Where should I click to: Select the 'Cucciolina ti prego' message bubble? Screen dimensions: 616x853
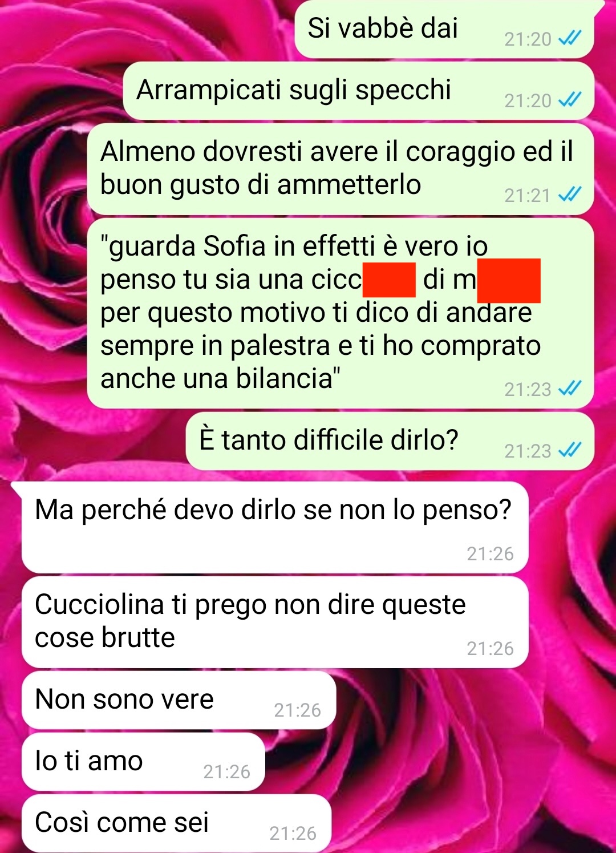pos(275,622)
